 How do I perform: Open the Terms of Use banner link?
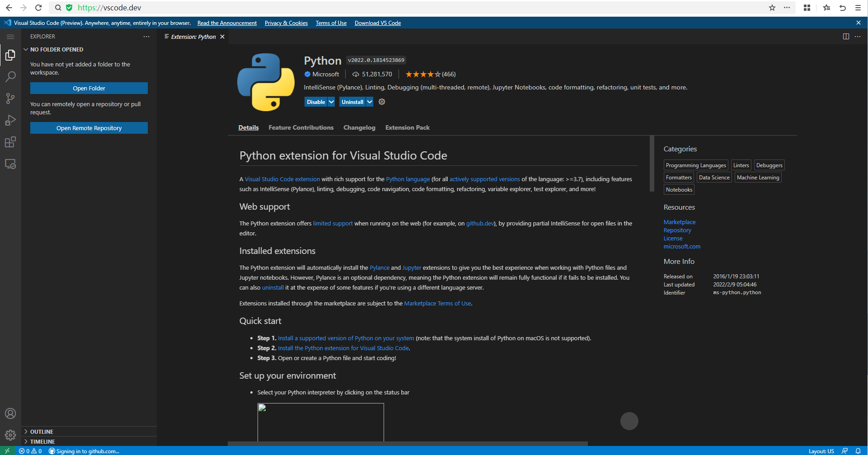[x=331, y=23]
